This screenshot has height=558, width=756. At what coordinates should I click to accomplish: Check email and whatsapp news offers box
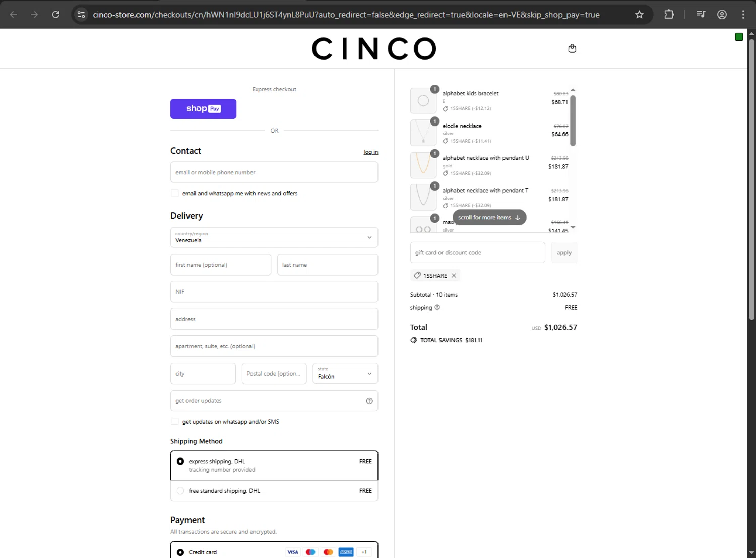pyautogui.click(x=175, y=193)
